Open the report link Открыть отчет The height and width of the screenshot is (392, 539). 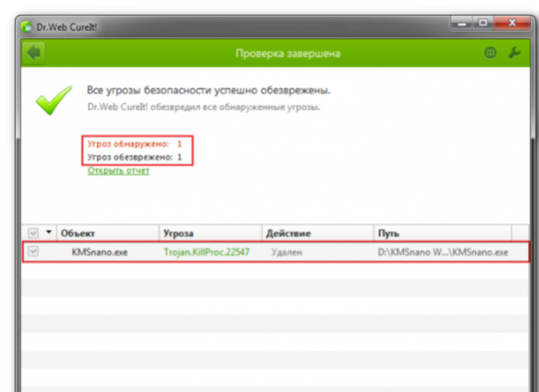click(118, 171)
